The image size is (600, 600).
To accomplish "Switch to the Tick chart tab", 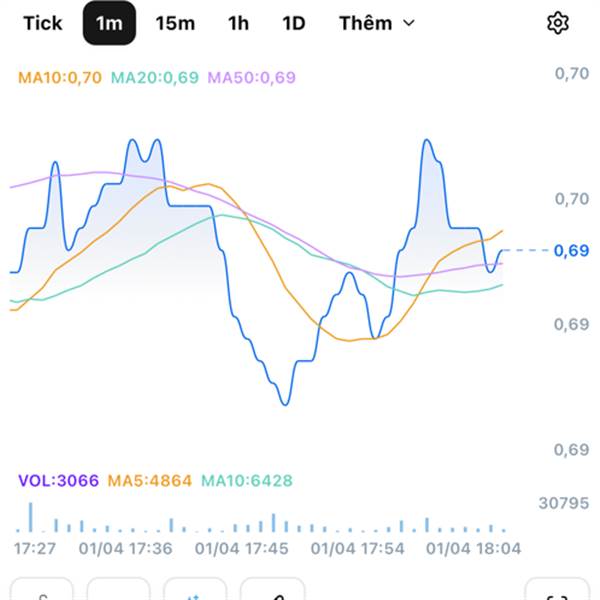I will click(x=42, y=24).
